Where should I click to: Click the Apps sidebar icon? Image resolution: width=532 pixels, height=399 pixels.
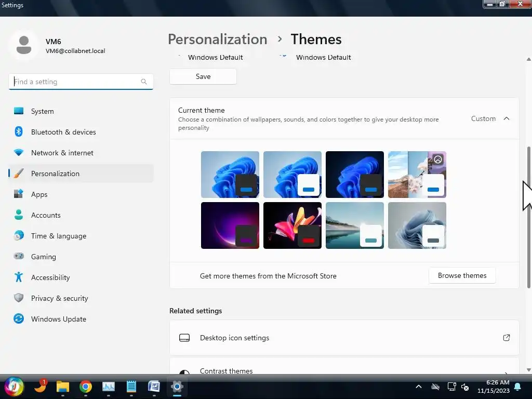click(19, 194)
